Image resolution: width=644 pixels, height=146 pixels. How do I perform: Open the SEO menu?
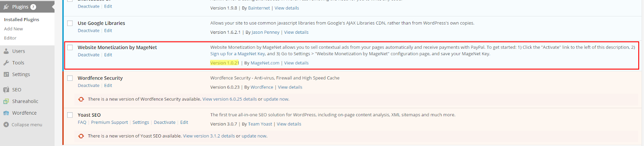coord(17,90)
